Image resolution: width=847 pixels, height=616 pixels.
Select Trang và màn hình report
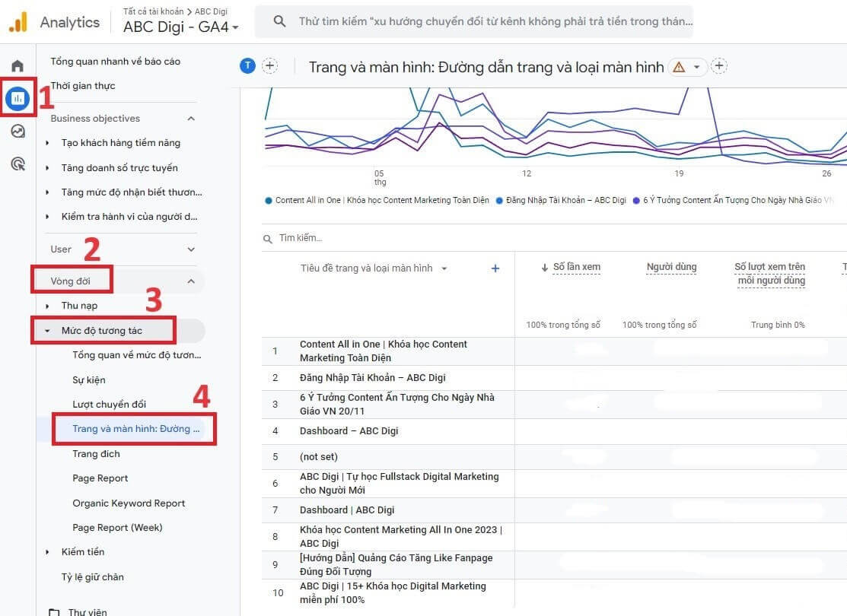click(135, 429)
